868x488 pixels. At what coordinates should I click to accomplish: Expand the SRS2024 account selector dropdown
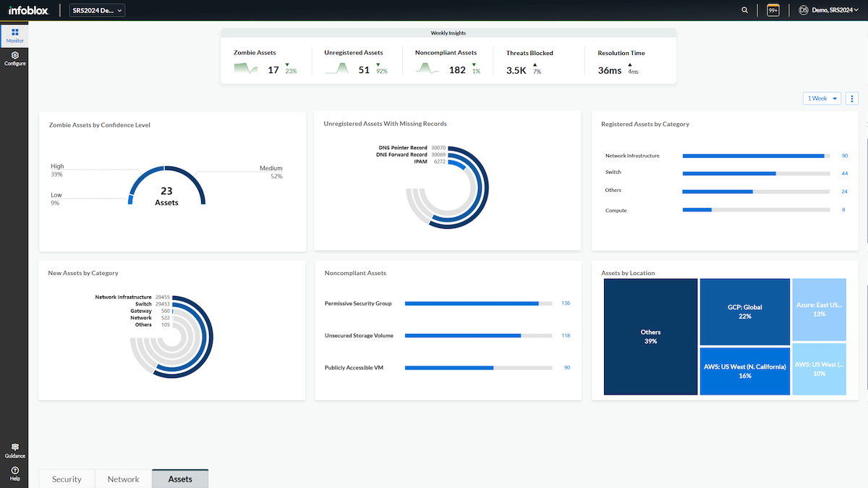(x=98, y=10)
